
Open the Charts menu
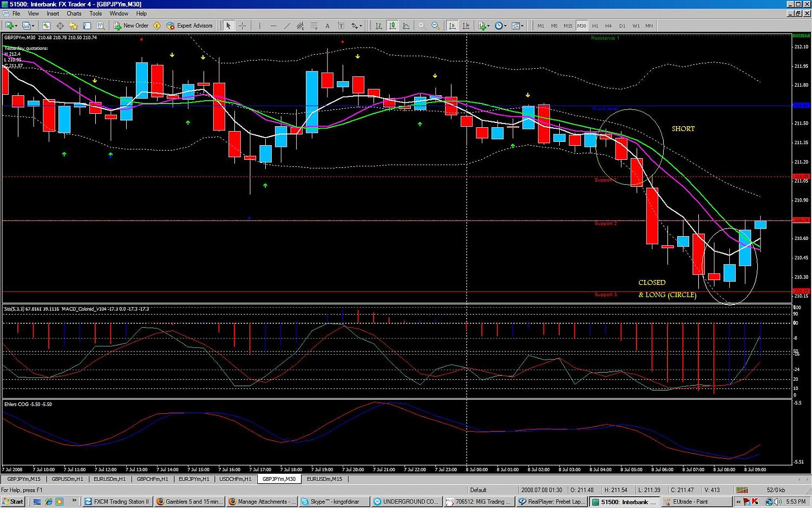point(74,14)
